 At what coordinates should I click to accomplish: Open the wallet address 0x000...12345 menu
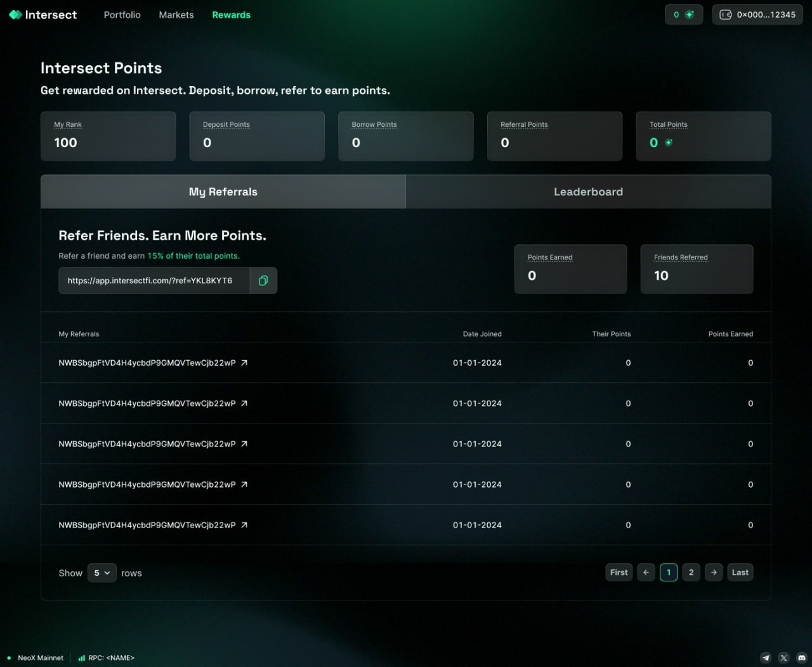click(x=757, y=15)
